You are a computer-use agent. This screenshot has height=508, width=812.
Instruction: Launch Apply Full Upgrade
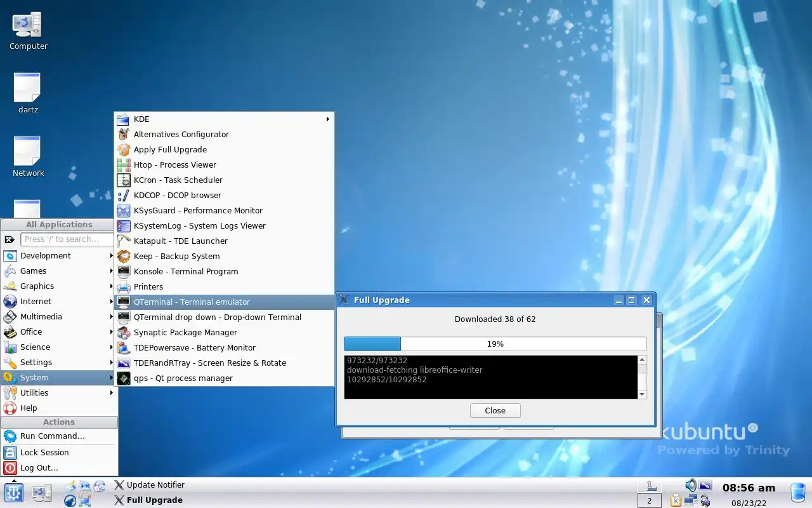(x=225, y=150)
